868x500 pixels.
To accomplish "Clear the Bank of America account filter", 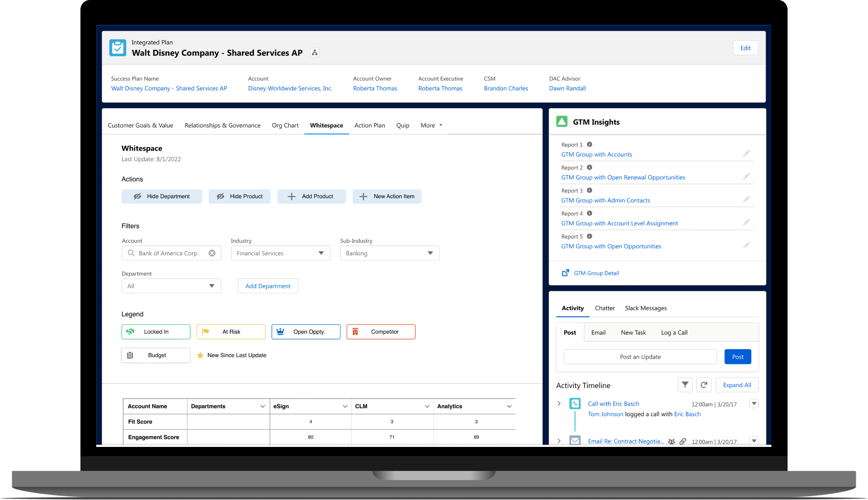I will pyautogui.click(x=212, y=253).
